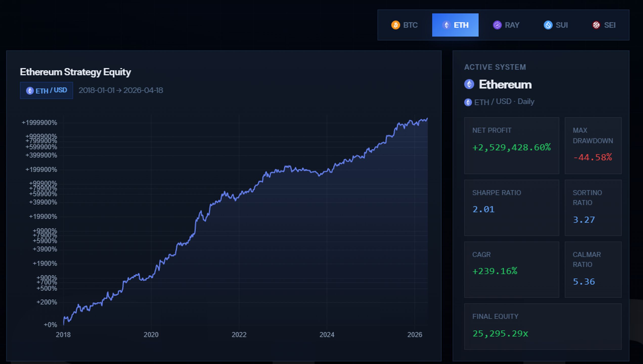Click the Final Equity value 25,295.29x

pos(500,334)
